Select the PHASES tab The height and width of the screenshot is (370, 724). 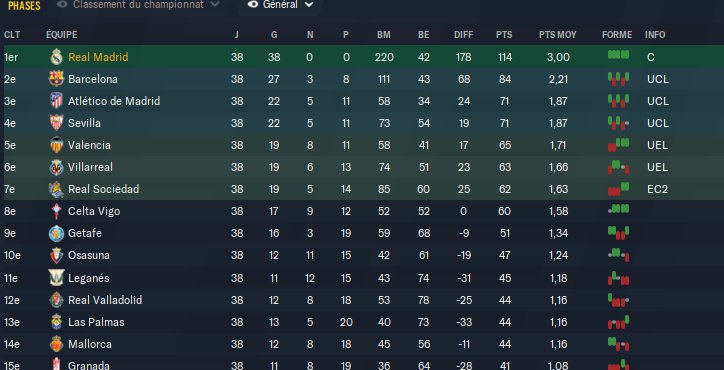pos(24,6)
